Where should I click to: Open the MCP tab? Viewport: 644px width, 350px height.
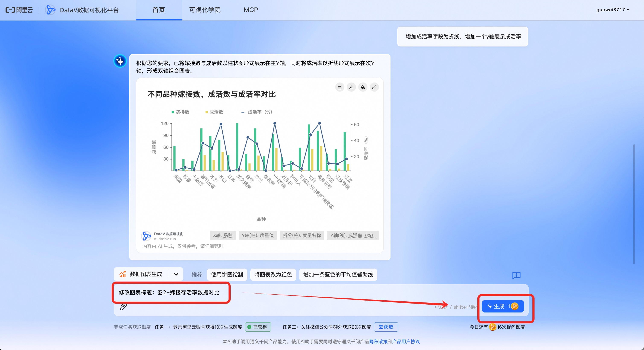tap(251, 10)
